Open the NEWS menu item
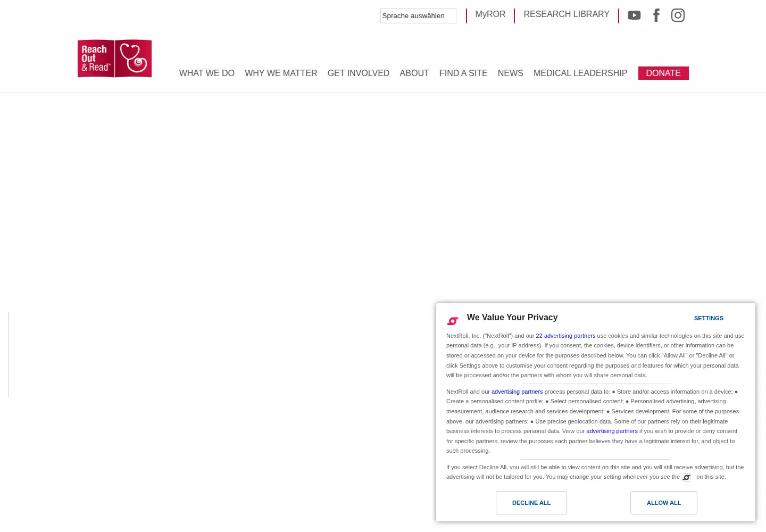766x532 pixels. [x=511, y=73]
